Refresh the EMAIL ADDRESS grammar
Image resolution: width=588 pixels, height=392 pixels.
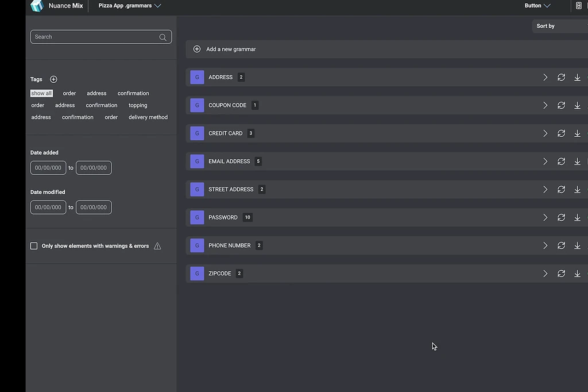pyautogui.click(x=561, y=162)
